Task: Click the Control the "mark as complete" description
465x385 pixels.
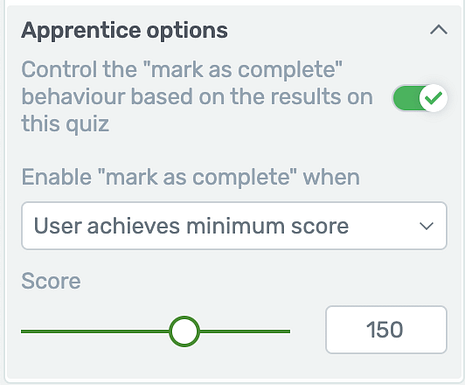Action: (x=197, y=96)
